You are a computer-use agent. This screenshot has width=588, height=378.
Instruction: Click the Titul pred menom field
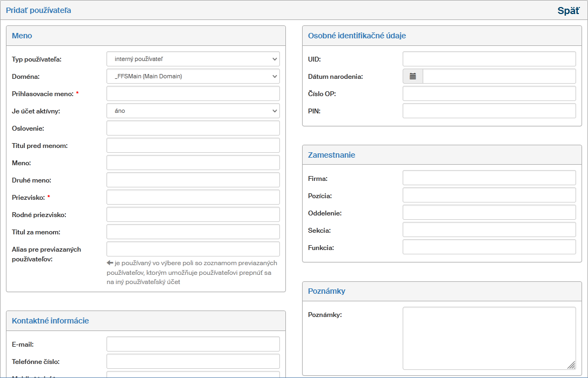(x=193, y=145)
